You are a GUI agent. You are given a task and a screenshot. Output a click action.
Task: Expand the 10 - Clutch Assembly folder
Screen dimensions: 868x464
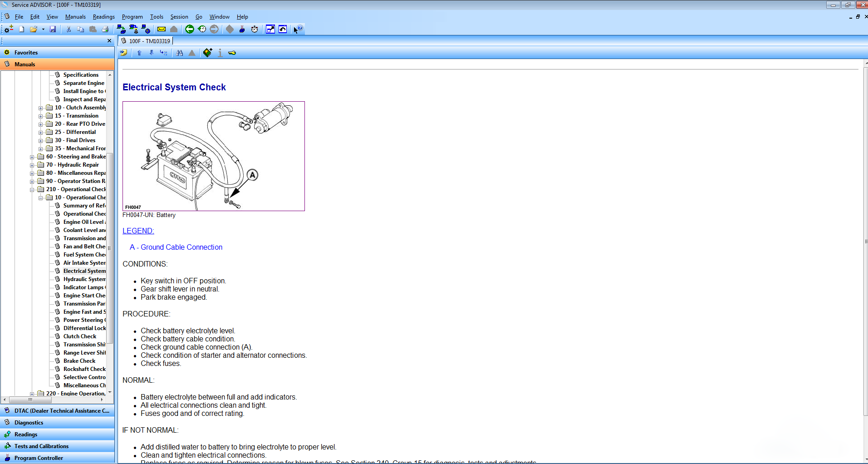click(x=41, y=108)
